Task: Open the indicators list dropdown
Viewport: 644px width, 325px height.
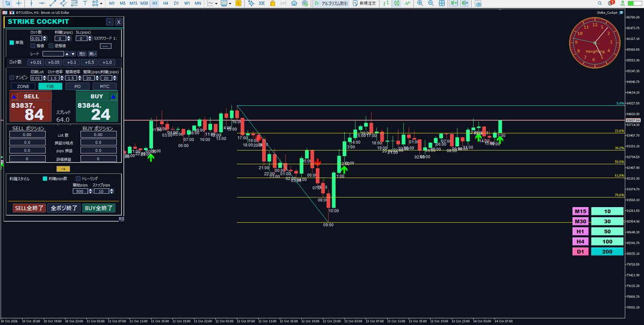Action: [x=217, y=3]
